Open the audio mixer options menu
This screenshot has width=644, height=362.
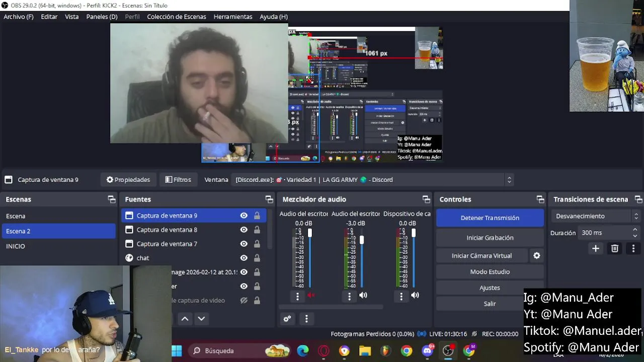[306, 319]
